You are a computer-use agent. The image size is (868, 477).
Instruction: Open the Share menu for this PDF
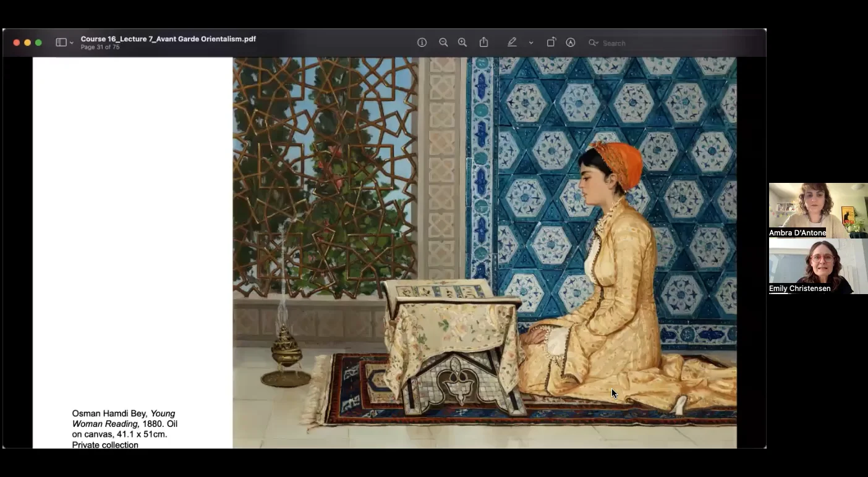tap(484, 42)
